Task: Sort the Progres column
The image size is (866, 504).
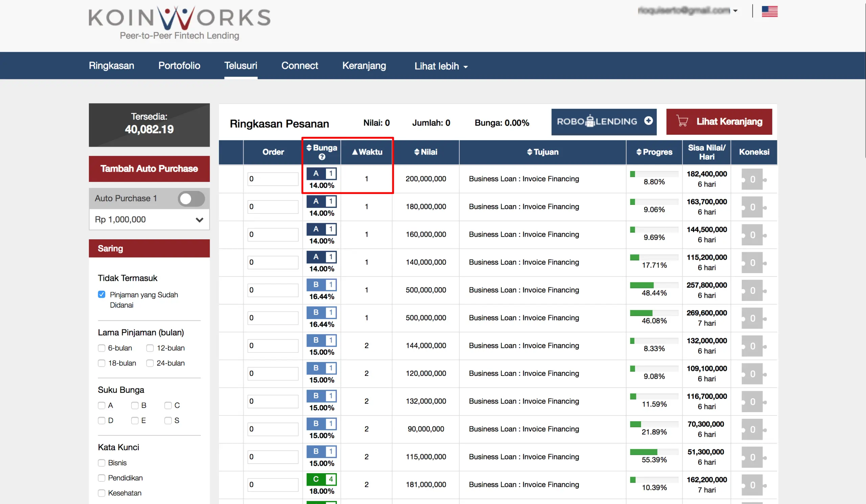Action: 654,152
